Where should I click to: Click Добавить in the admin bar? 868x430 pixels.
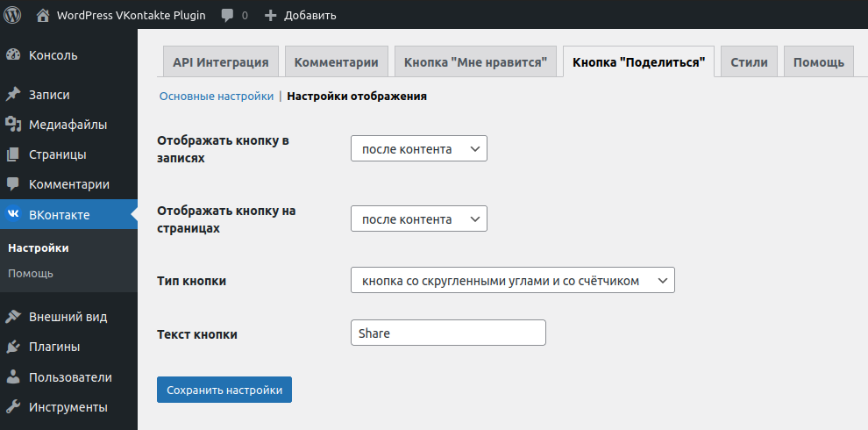tap(310, 16)
